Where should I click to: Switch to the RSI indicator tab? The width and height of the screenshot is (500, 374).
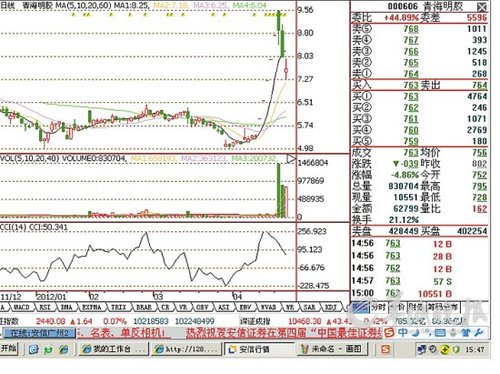pos(45,307)
